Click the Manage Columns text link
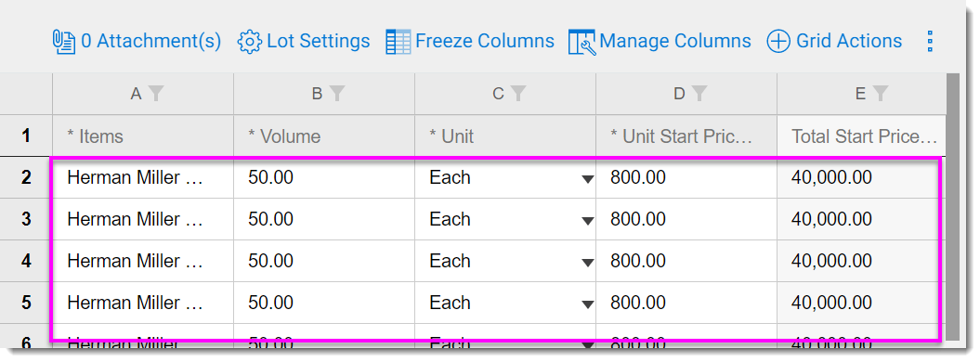980x362 pixels. 675,41
